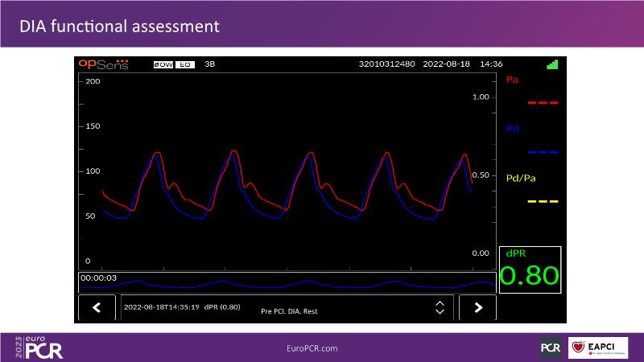The width and height of the screenshot is (644, 362).
Task: Click the previous recording arrow button
Action: pyautogui.click(x=97, y=307)
